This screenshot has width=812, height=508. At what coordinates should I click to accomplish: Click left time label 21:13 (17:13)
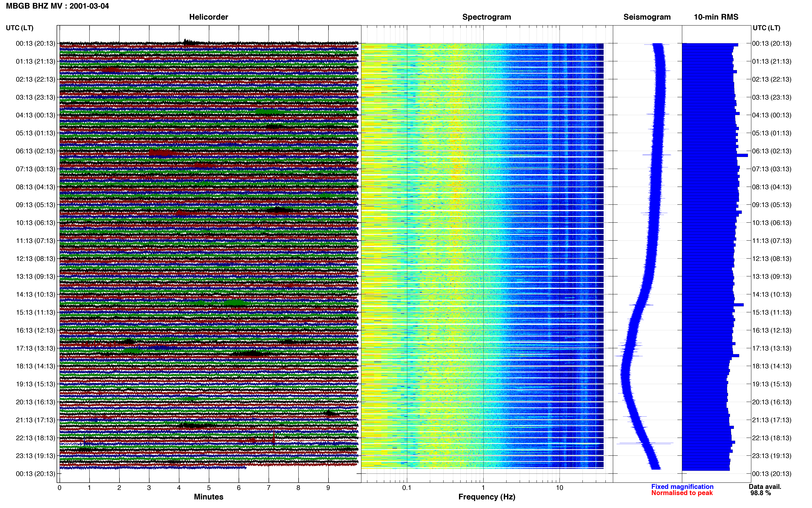click(x=36, y=420)
